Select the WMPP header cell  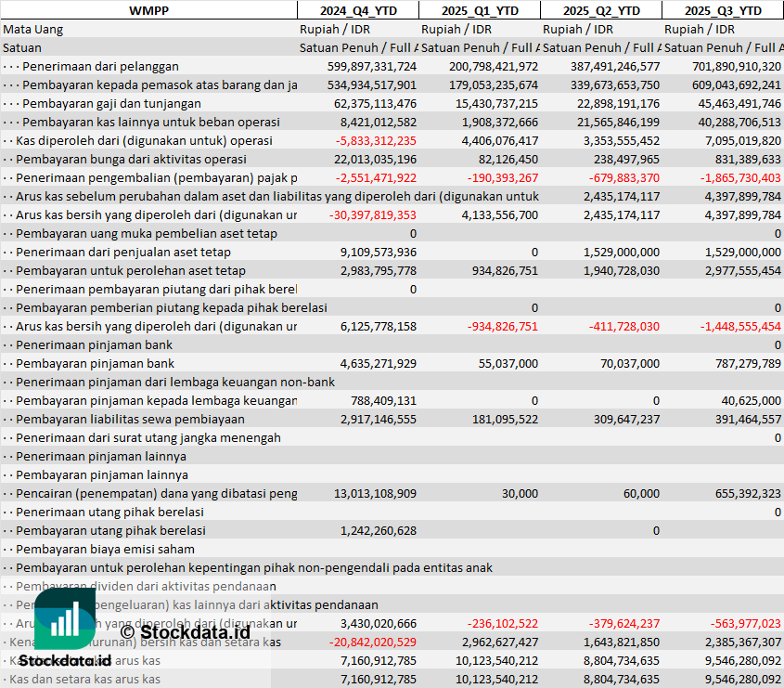tap(148, 10)
